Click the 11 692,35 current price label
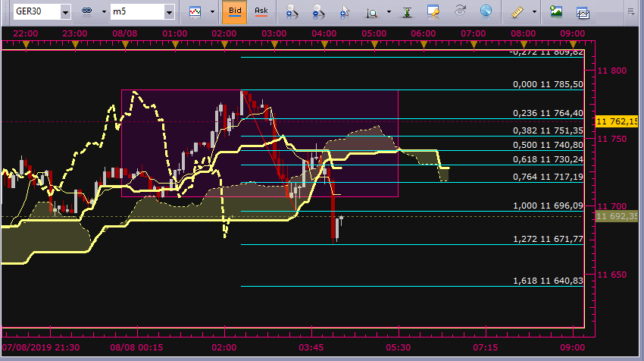This screenshot has width=644, height=361. tap(617, 216)
